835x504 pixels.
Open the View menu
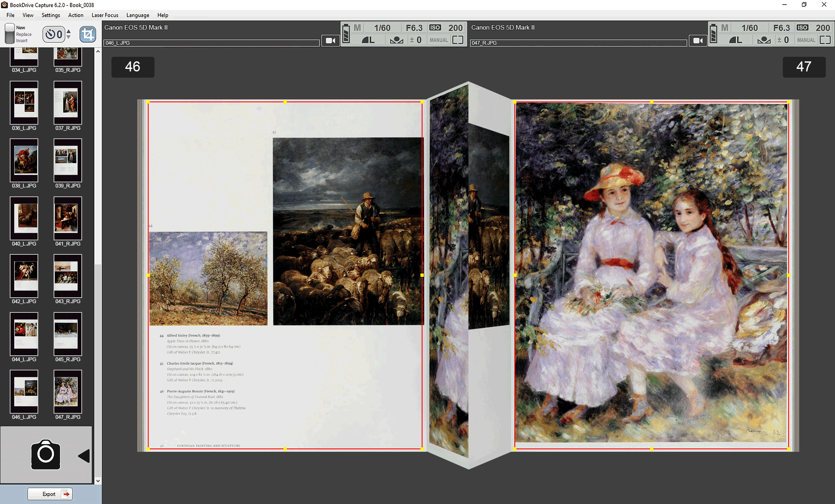coord(28,15)
